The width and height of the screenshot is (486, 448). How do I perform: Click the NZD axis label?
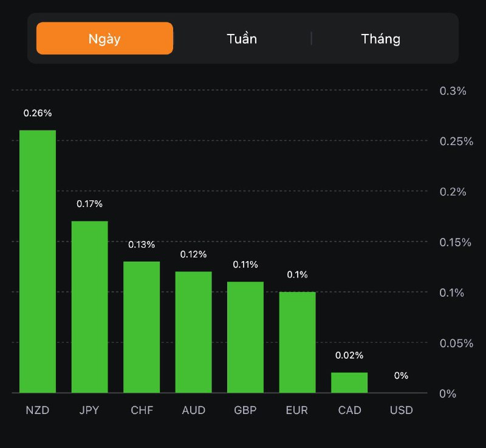pos(38,410)
